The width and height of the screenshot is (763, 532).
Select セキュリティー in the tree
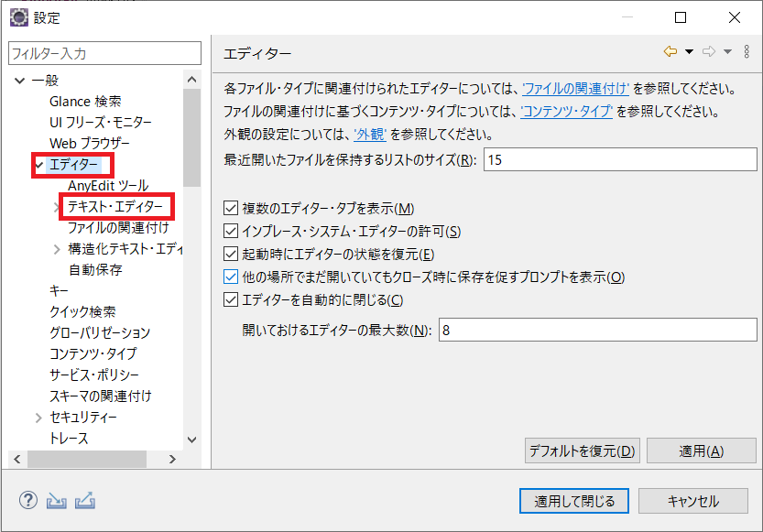point(83,418)
